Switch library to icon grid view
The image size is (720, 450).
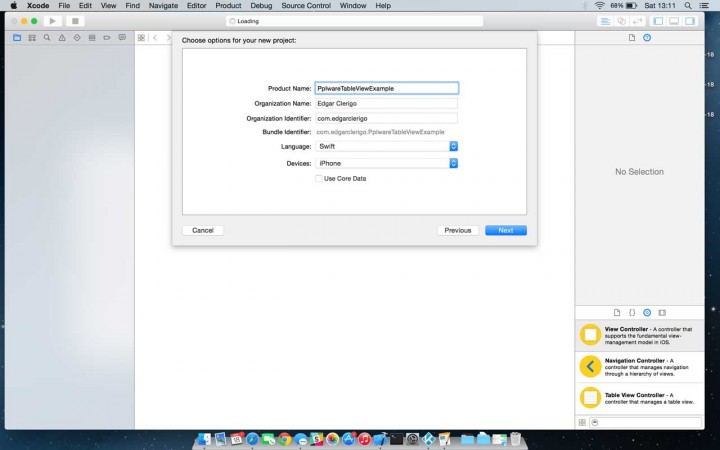[x=582, y=422]
